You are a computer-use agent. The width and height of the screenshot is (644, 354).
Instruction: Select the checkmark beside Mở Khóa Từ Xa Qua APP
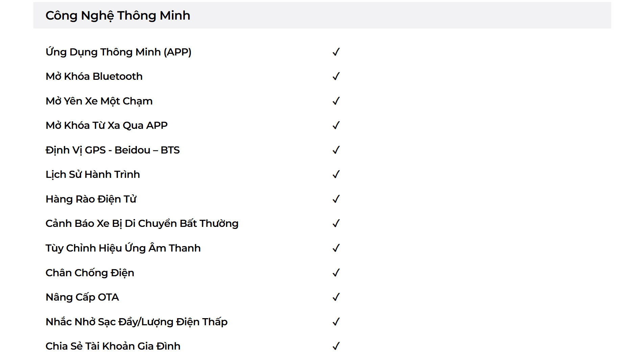click(x=336, y=125)
